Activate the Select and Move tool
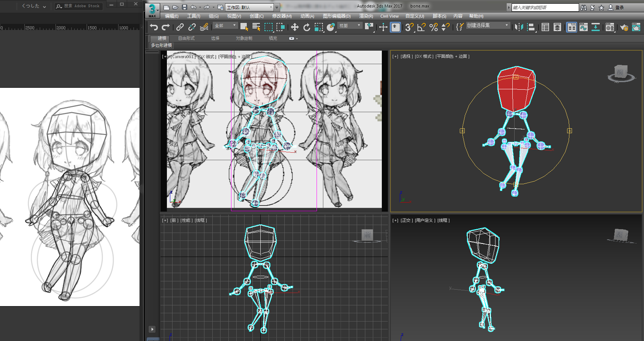Viewport: 644px width, 341px height. click(295, 27)
